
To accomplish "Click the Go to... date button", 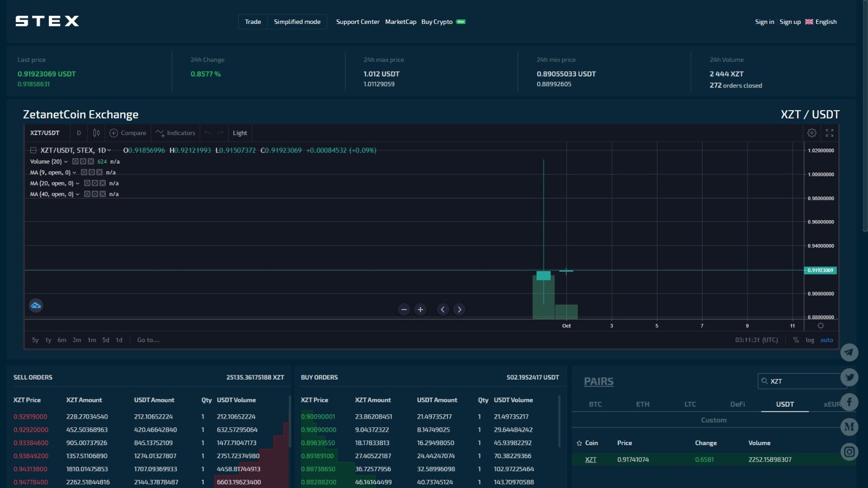I will pyautogui.click(x=148, y=340).
